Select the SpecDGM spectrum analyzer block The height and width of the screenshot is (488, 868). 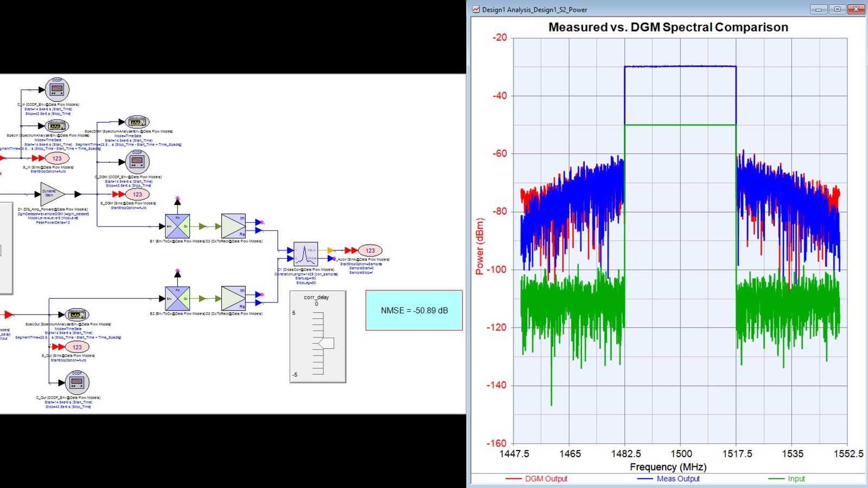137,122
